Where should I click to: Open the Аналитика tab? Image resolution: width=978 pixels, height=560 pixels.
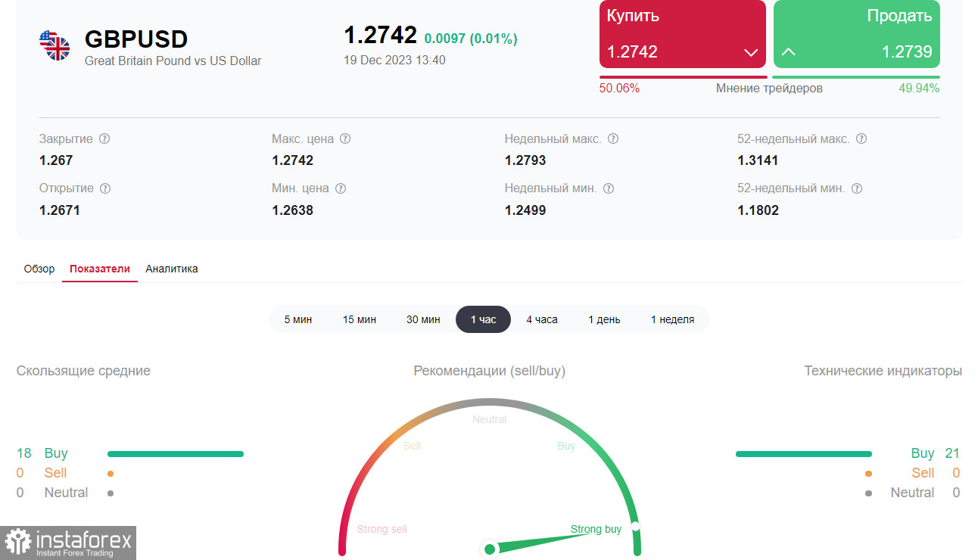pyautogui.click(x=172, y=269)
